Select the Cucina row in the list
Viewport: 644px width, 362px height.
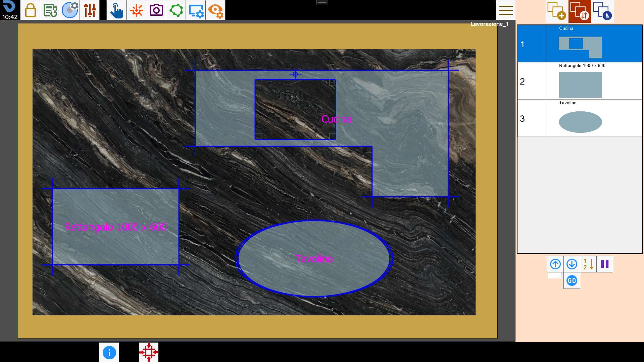pos(580,44)
